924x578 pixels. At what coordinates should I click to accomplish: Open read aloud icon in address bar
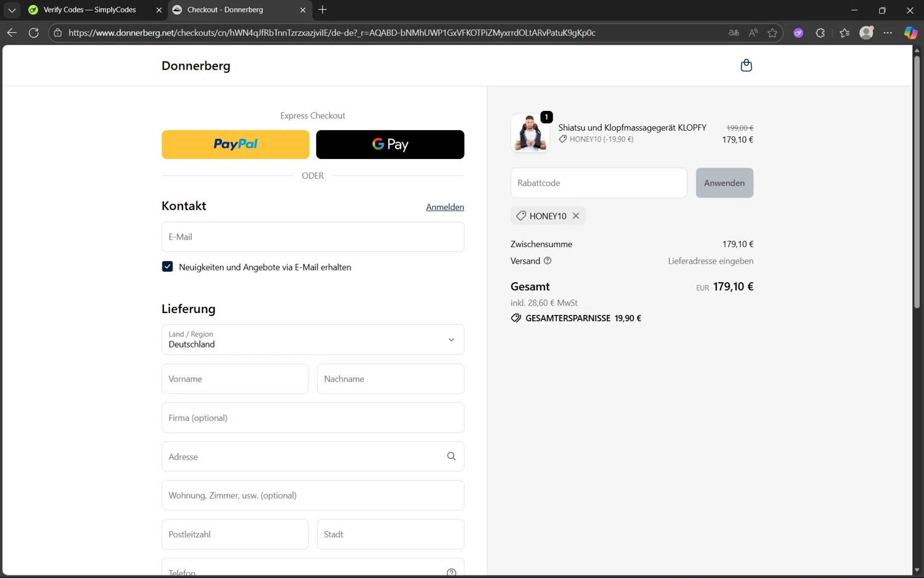(x=753, y=33)
